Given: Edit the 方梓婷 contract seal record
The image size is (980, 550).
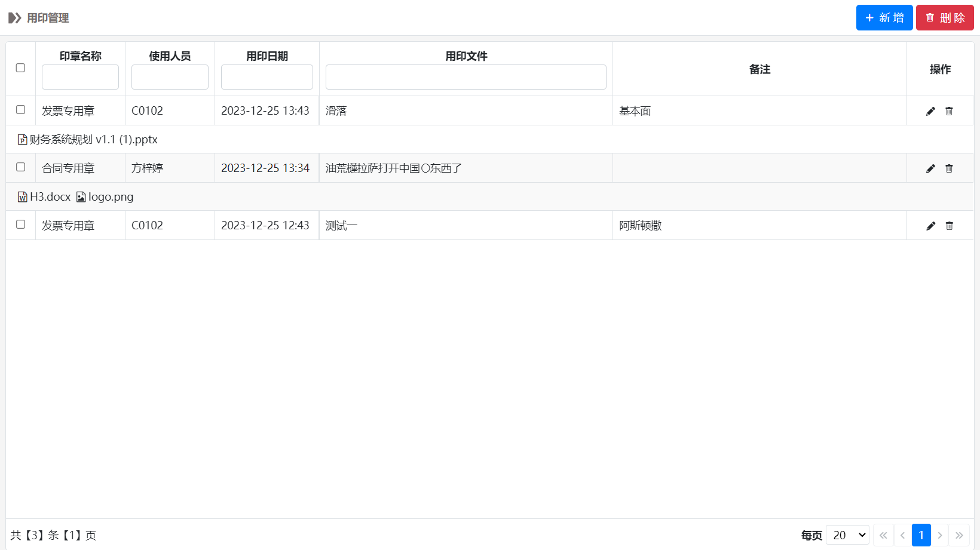Looking at the screenshot, I should (930, 168).
